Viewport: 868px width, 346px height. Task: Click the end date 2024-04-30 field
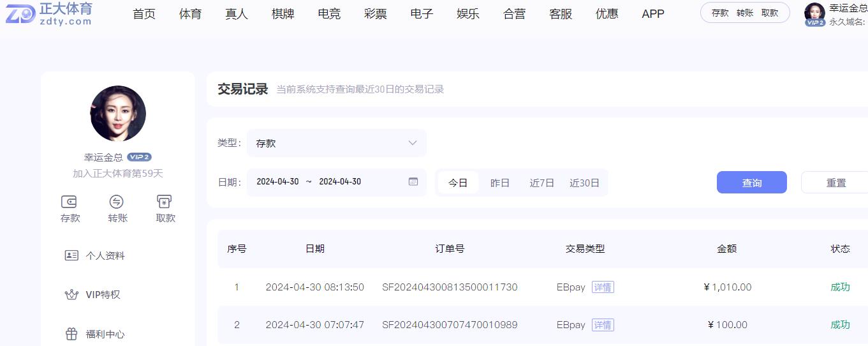point(340,182)
